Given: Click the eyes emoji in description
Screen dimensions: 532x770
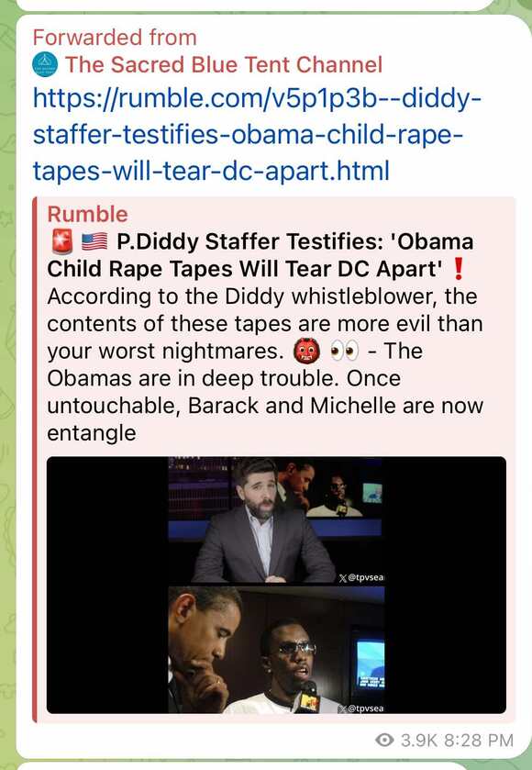Looking at the screenshot, I should tap(344, 352).
